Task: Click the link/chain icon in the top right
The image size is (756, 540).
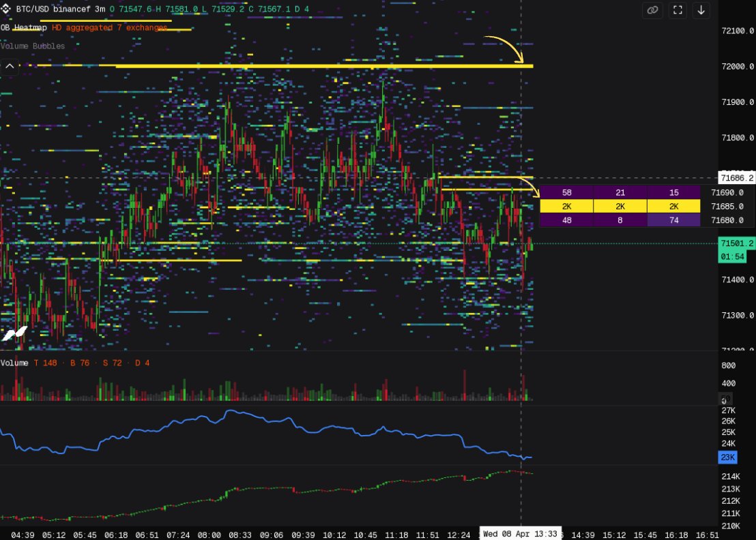Action: tap(652, 10)
